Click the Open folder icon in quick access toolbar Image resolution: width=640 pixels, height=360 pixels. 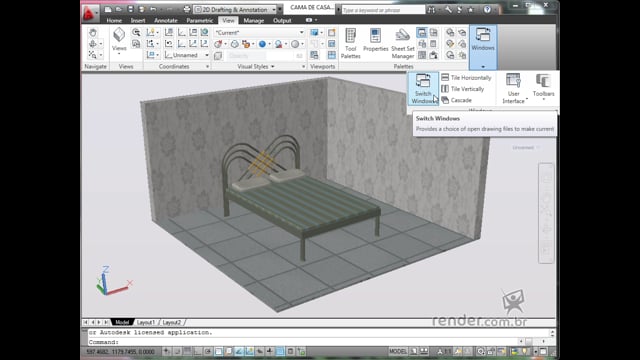[x=119, y=9]
